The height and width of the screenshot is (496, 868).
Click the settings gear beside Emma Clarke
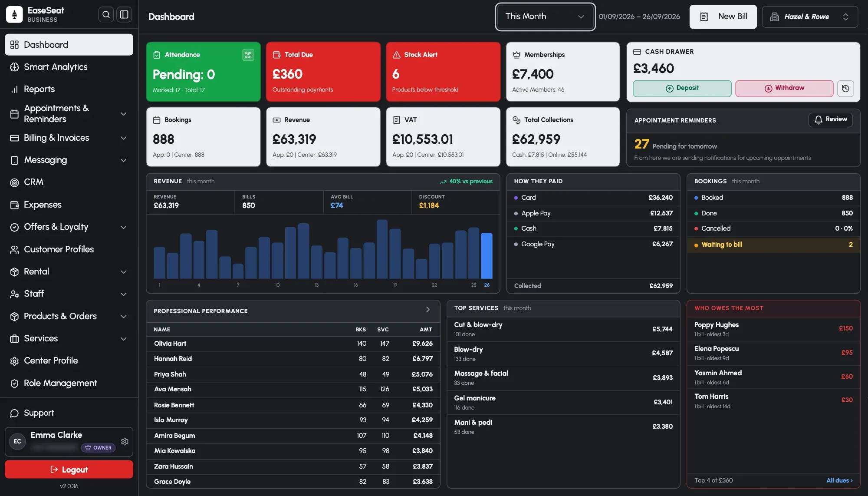[125, 441]
